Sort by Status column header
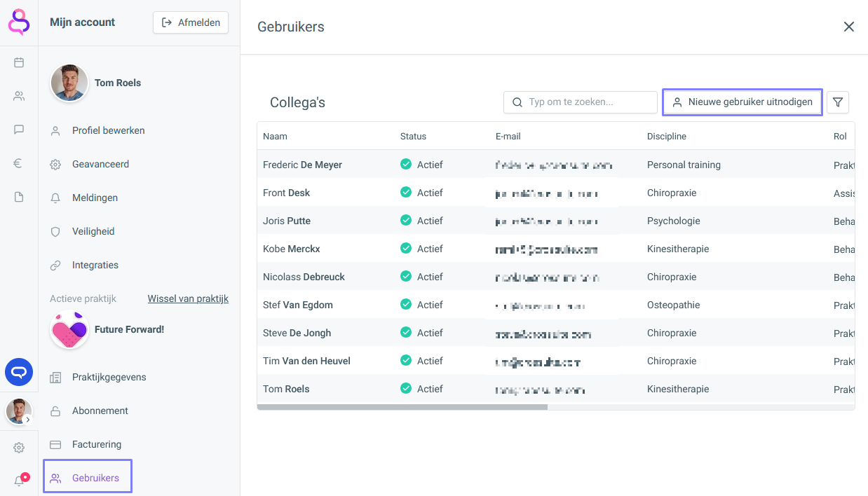The image size is (868, 496). click(413, 137)
